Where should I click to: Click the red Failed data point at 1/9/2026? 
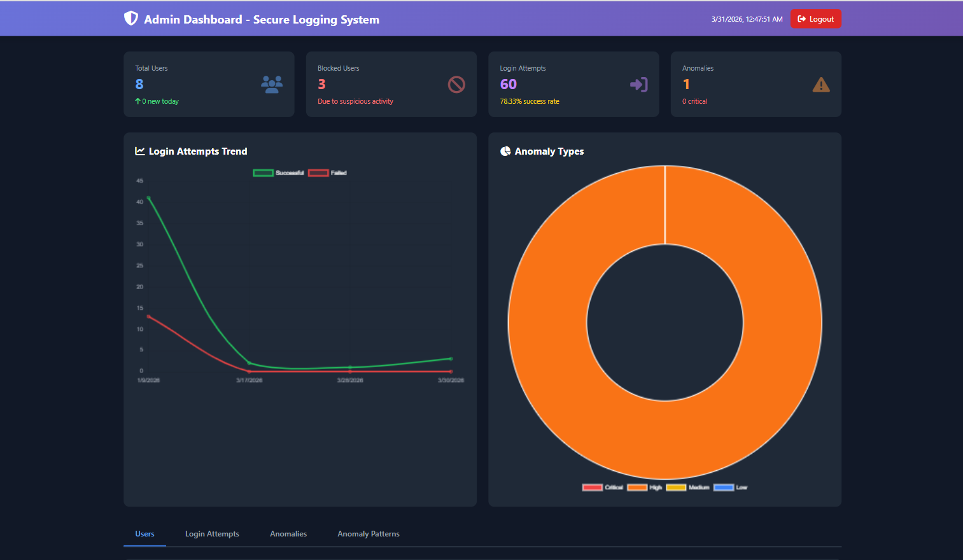(x=148, y=316)
